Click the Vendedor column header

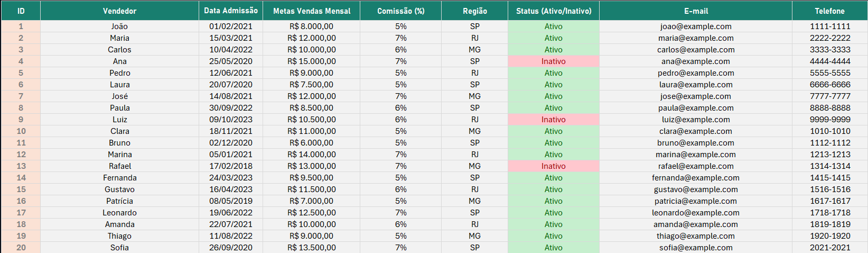[119, 11]
